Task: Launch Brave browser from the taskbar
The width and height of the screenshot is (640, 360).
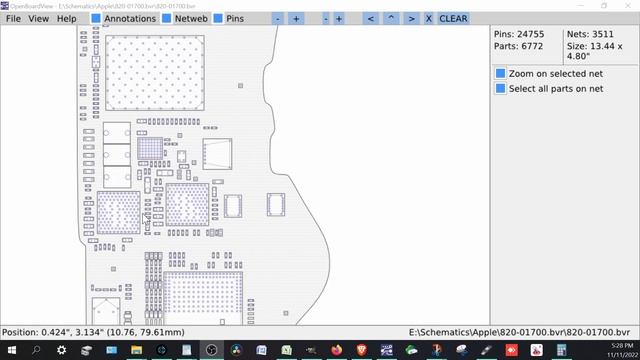Action: pyautogui.click(x=362, y=350)
